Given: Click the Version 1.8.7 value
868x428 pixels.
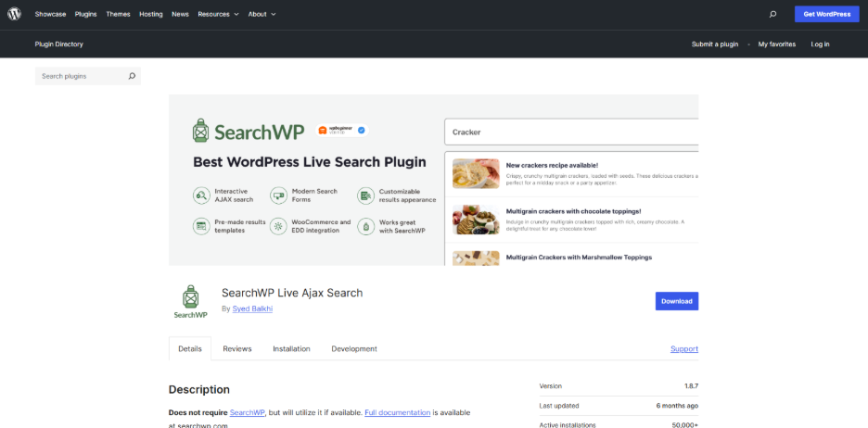Looking at the screenshot, I should point(692,386).
